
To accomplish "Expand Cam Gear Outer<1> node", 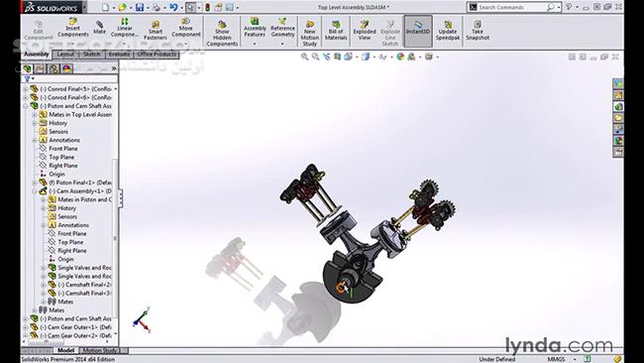I will point(26,327).
